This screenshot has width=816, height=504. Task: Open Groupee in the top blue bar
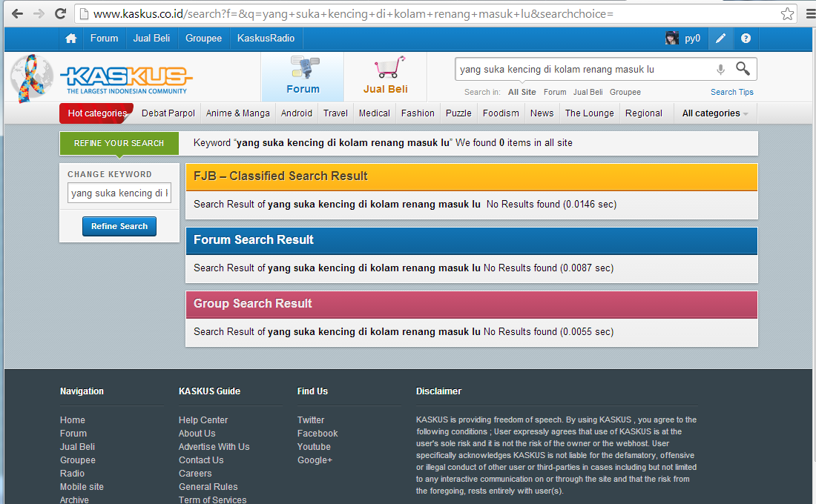(203, 39)
